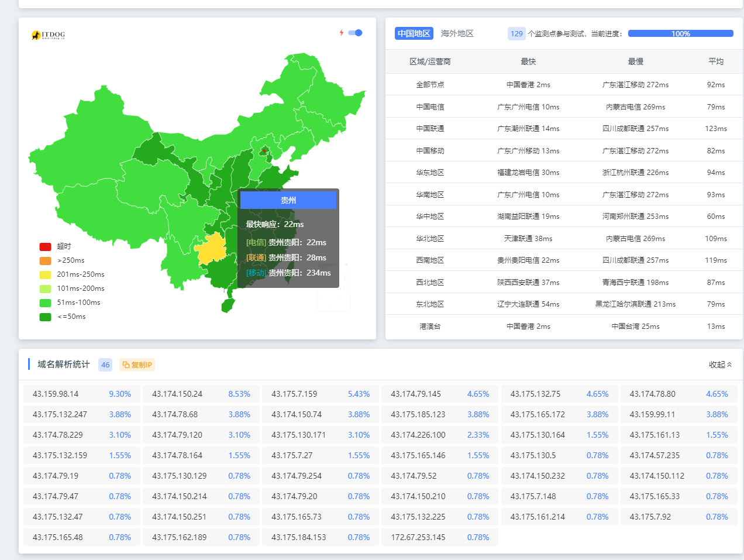Click the ITDOG logo on the map
Viewport: 744px width, 560px height.
pyautogui.click(x=48, y=35)
